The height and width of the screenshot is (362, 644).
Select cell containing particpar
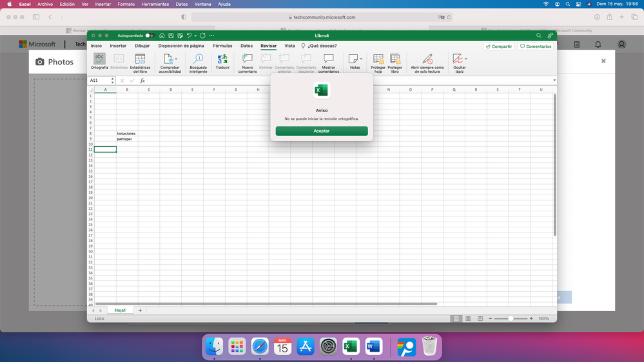pos(127,138)
